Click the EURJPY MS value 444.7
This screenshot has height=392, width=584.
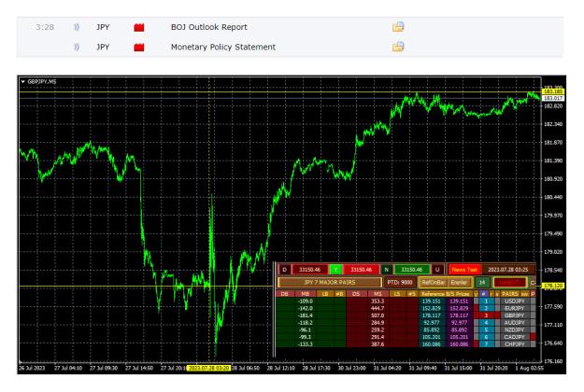coord(377,308)
